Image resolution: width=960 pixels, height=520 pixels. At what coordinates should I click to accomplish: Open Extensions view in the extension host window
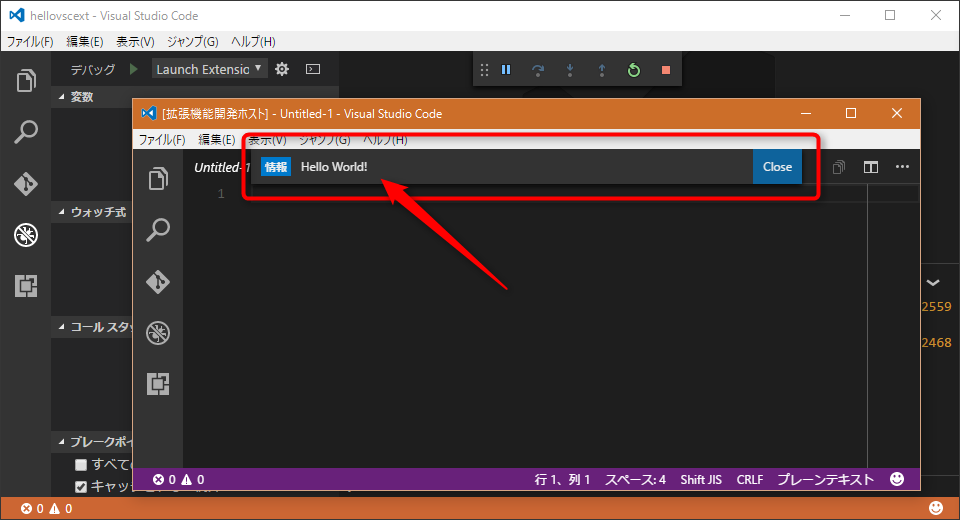click(x=158, y=384)
